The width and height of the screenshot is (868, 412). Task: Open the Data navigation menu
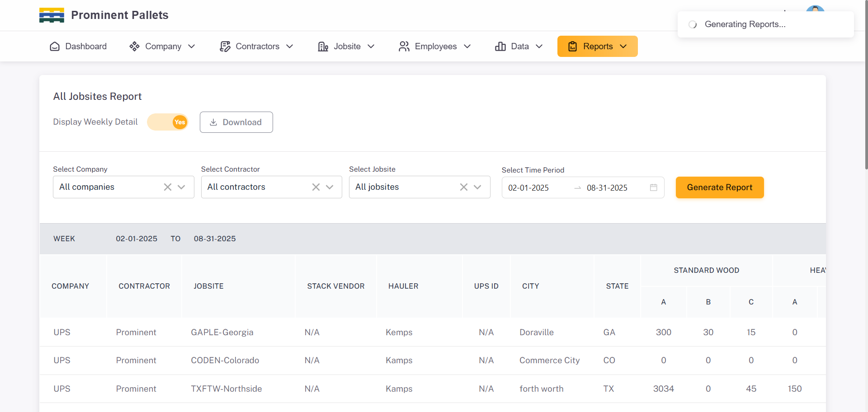pos(519,47)
